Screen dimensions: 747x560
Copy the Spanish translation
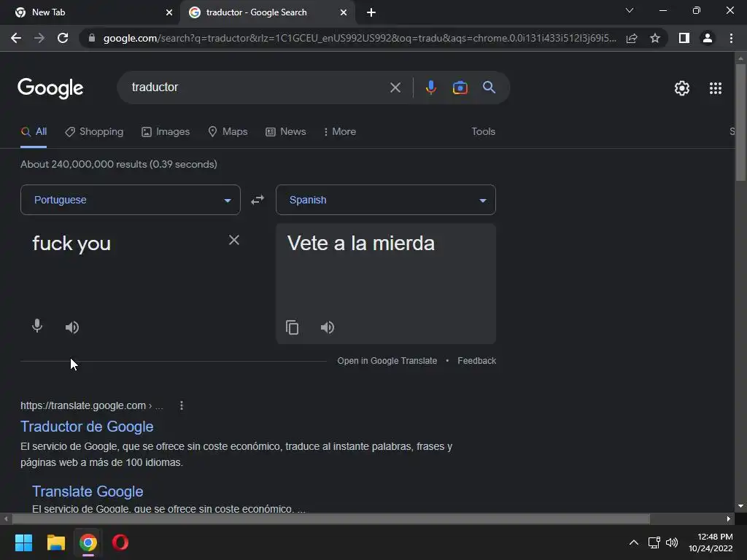[292, 327]
